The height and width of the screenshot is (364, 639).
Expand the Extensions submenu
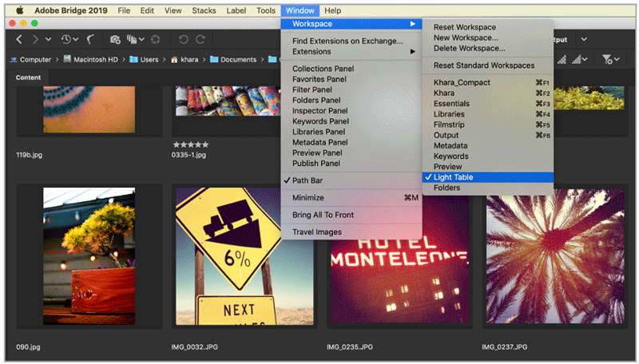point(351,52)
